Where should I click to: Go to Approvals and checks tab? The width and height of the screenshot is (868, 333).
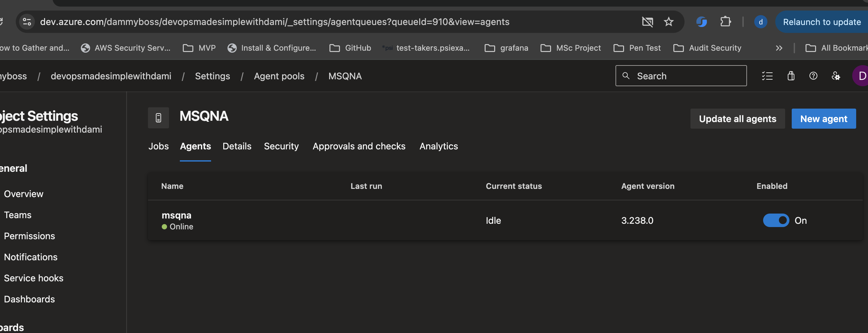point(359,146)
